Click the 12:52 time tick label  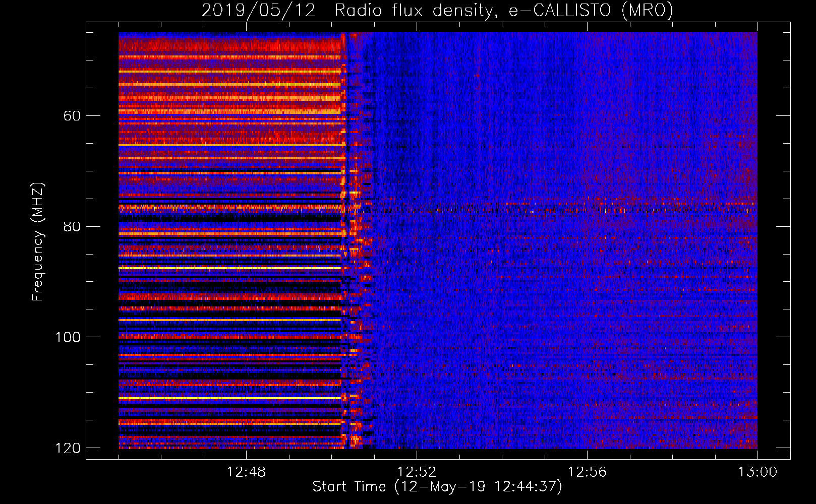tap(417, 472)
